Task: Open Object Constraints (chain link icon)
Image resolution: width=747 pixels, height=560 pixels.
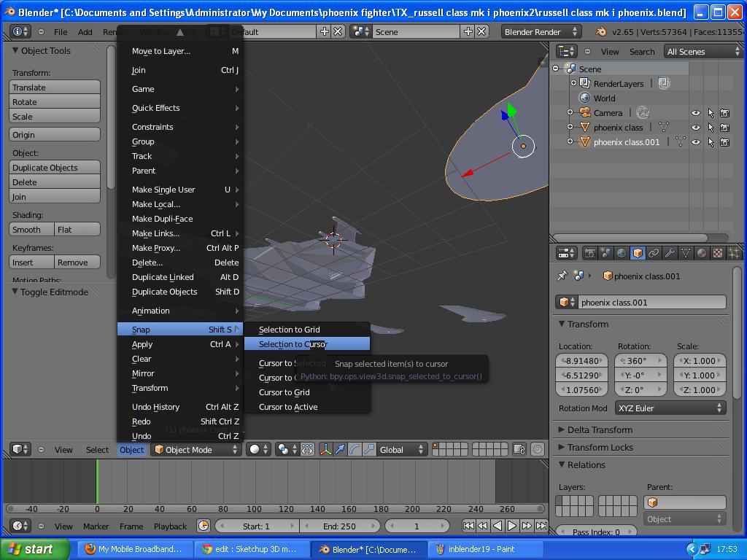Action: click(x=653, y=252)
